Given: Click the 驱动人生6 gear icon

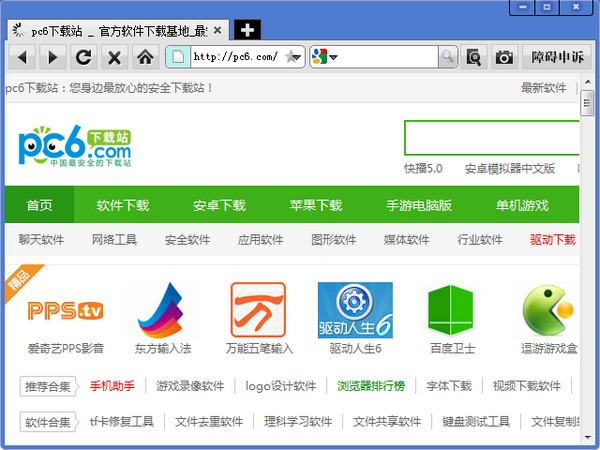Looking at the screenshot, I should (x=355, y=310).
